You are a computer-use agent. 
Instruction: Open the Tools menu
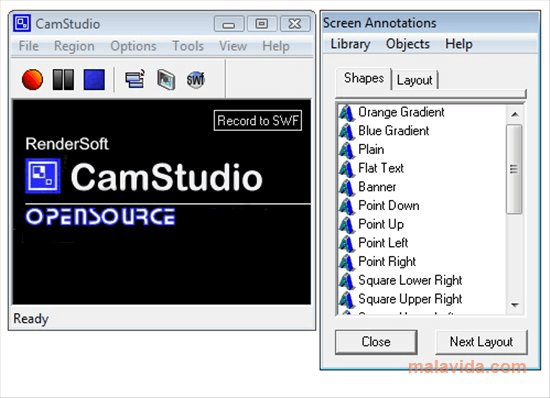coord(188,46)
